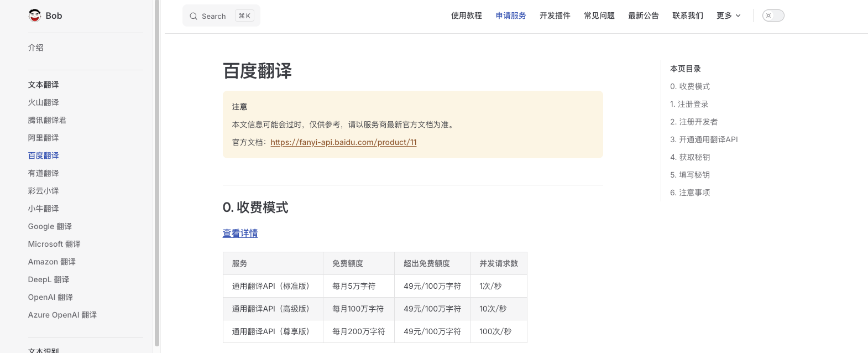Viewport: 868px width, 353px height.
Task: Click cell 每月200万字符
Action: [359, 331]
